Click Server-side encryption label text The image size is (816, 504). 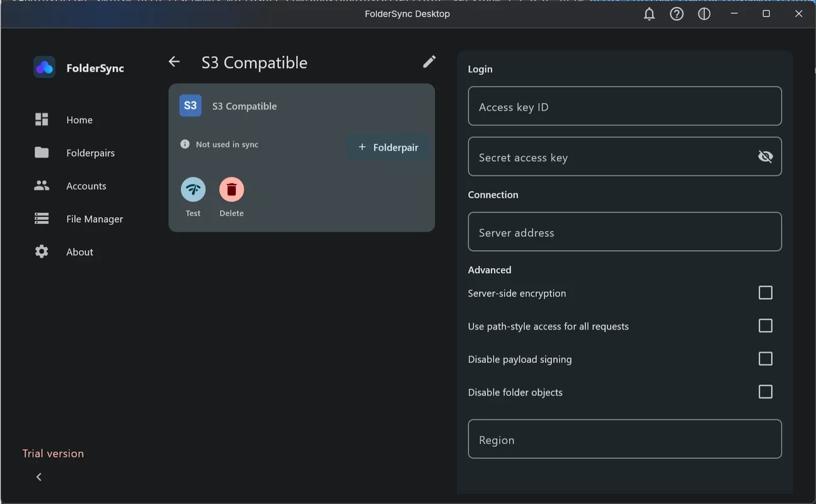tap(517, 294)
